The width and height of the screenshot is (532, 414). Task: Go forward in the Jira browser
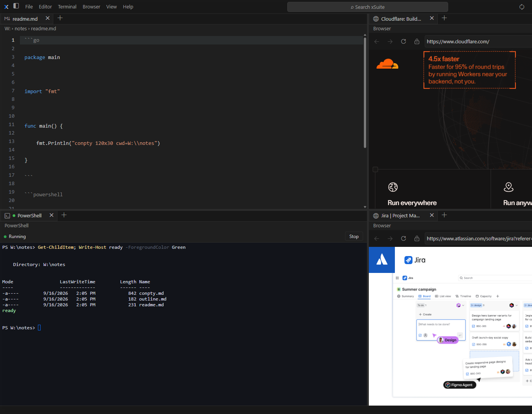(x=390, y=238)
